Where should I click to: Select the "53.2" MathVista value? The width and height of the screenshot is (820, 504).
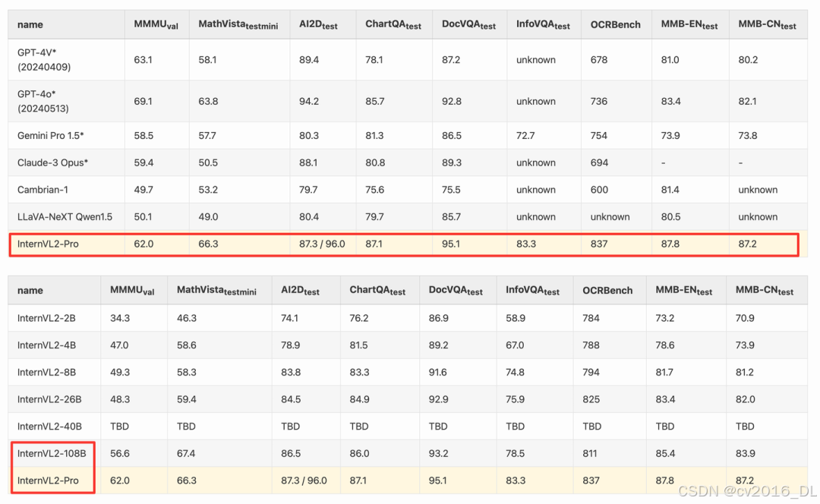(x=207, y=190)
